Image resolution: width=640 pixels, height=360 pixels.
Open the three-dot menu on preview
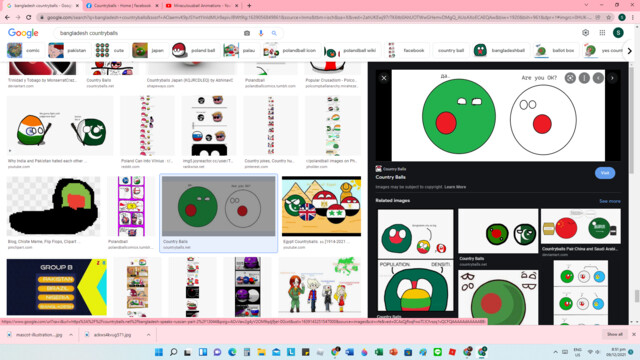584,78
